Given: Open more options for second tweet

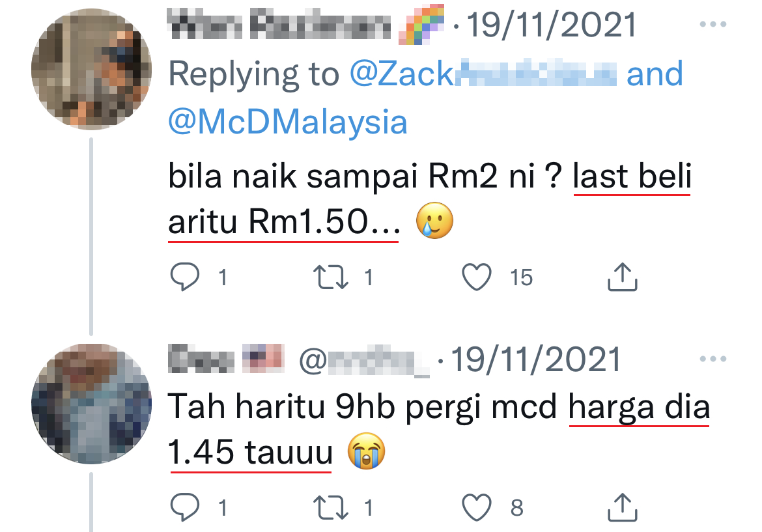Looking at the screenshot, I should tap(713, 359).
